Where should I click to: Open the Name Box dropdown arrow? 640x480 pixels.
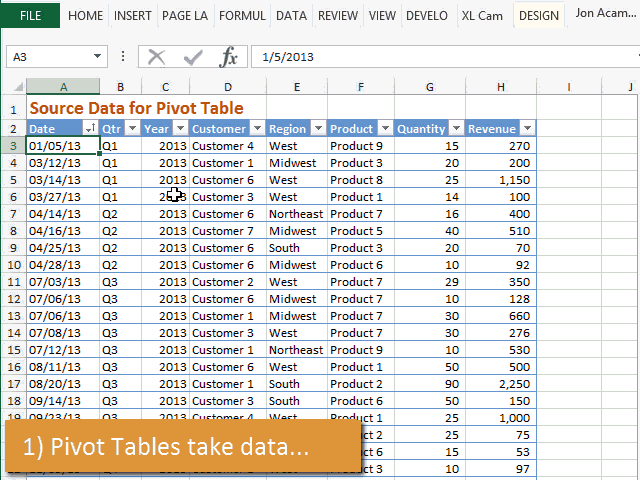click(97, 56)
